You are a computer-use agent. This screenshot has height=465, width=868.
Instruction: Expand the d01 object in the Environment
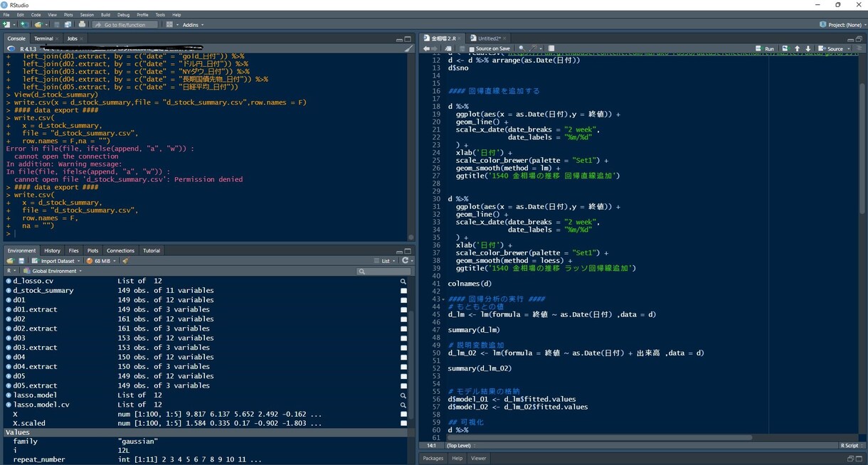point(9,300)
